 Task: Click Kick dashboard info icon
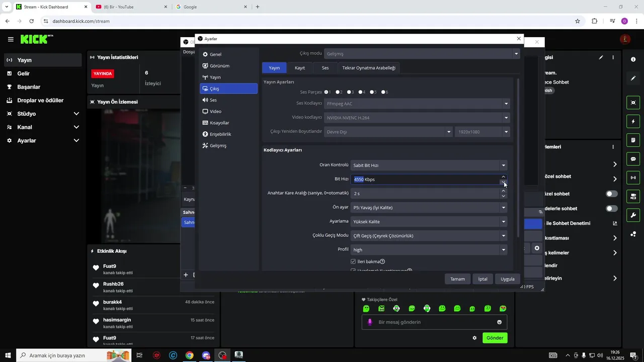[x=633, y=59]
